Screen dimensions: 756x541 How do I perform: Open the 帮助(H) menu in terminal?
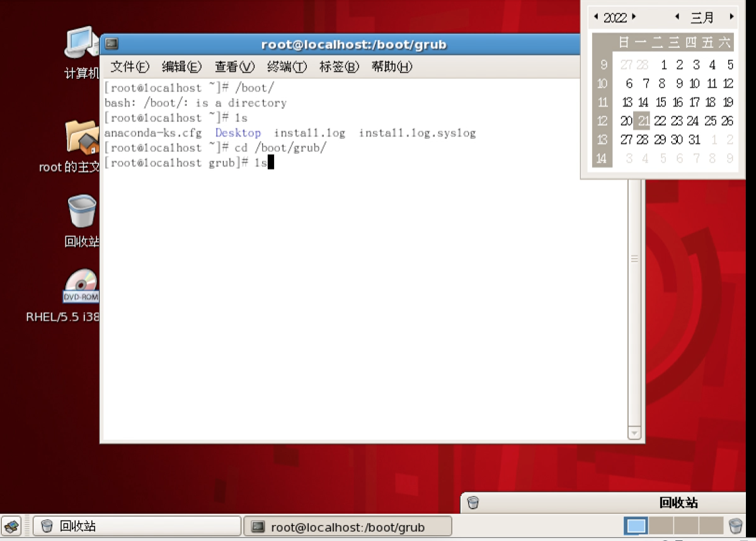[391, 67]
